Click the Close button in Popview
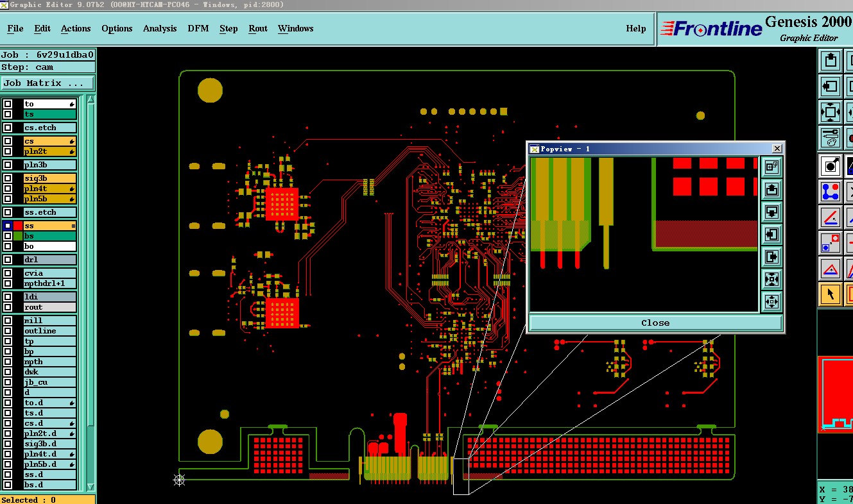Image resolution: width=853 pixels, height=504 pixels. tap(655, 323)
